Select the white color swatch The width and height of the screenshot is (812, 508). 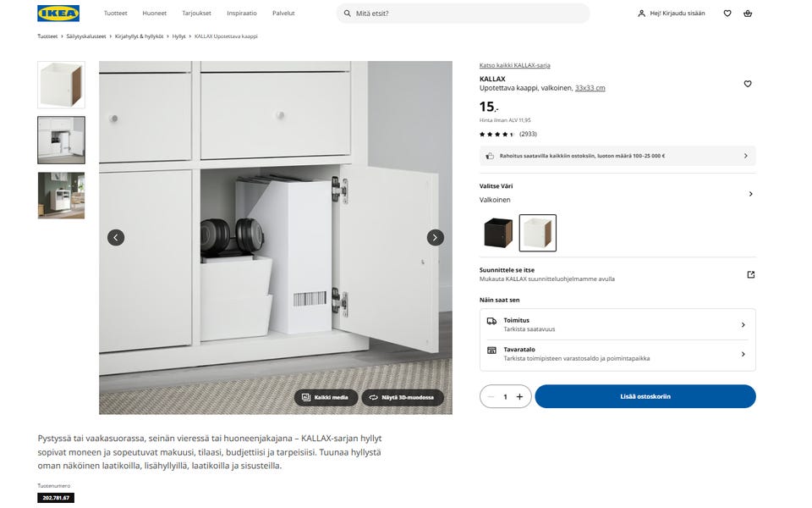pos(538,233)
